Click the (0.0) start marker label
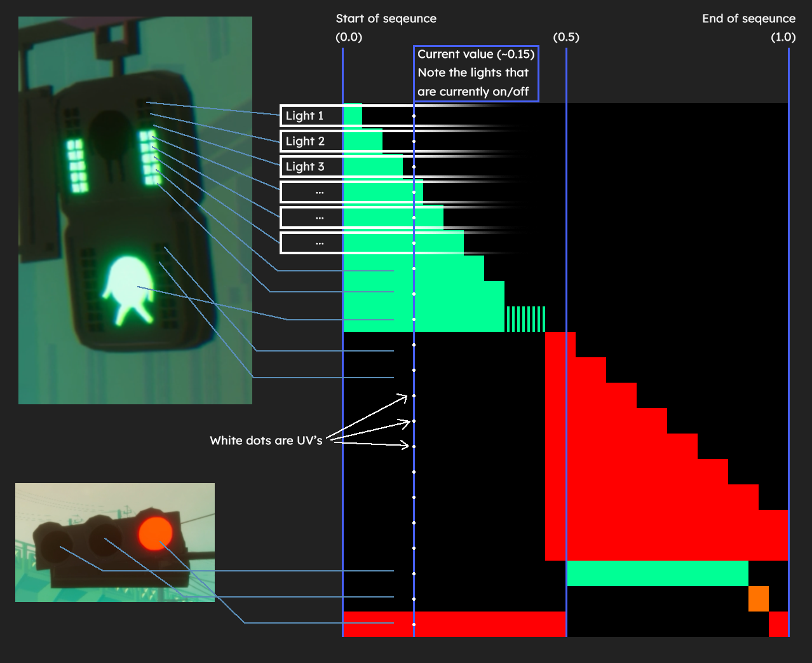 point(349,37)
